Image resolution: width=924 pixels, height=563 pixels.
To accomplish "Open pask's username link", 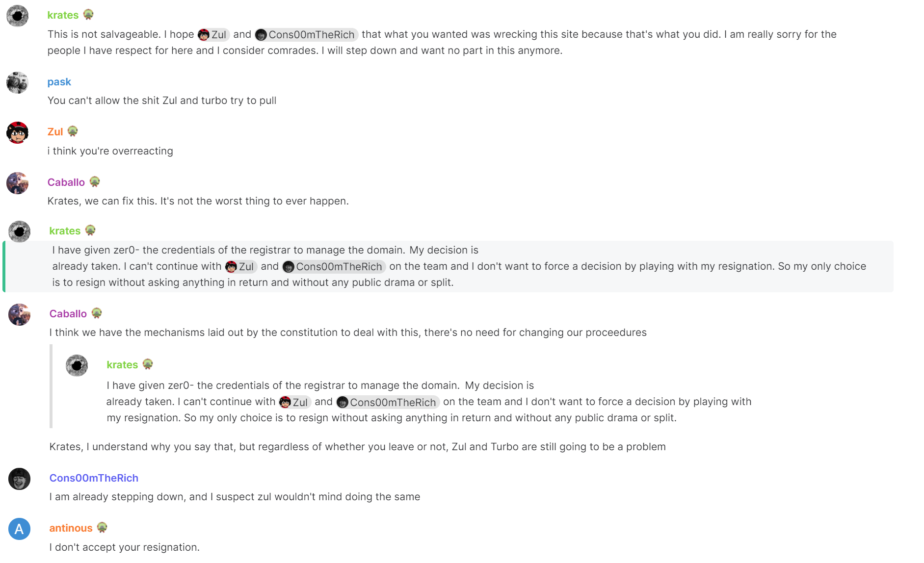I will 59,82.
